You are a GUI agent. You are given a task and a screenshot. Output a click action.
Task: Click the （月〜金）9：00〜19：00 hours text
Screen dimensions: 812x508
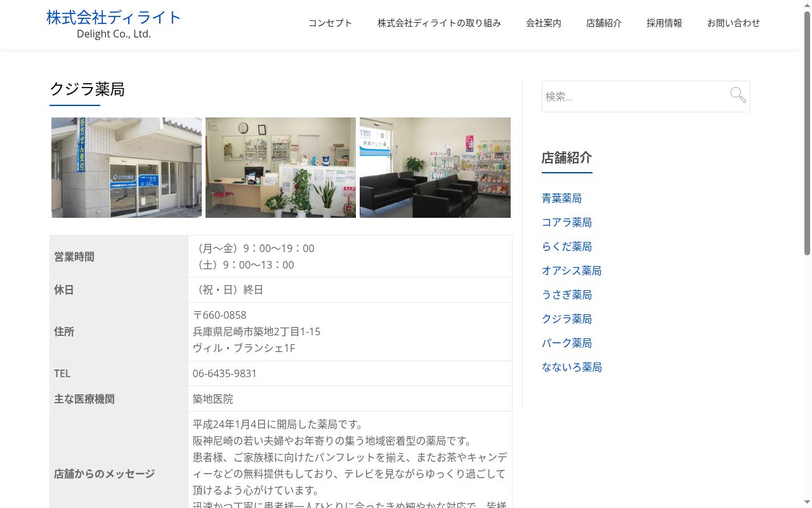coord(254,248)
